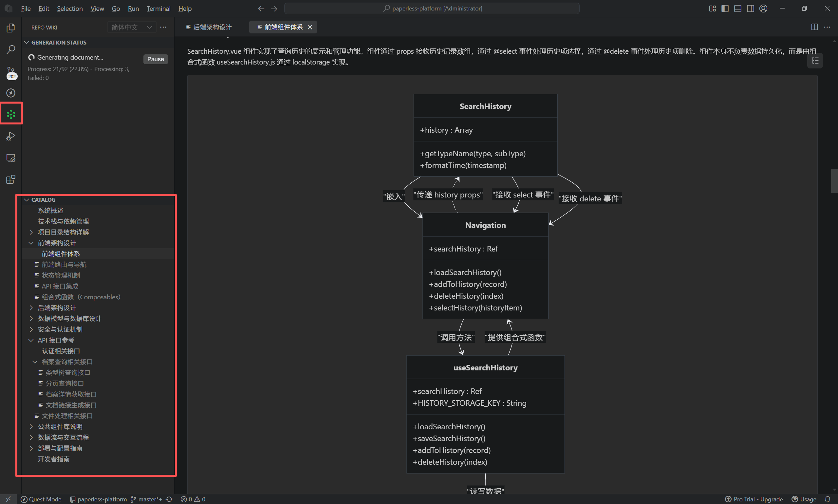Click the paperless-platform command search field
Image resolution: width=838 pixels, height=504 pixels.
click(x=432, y=9)
